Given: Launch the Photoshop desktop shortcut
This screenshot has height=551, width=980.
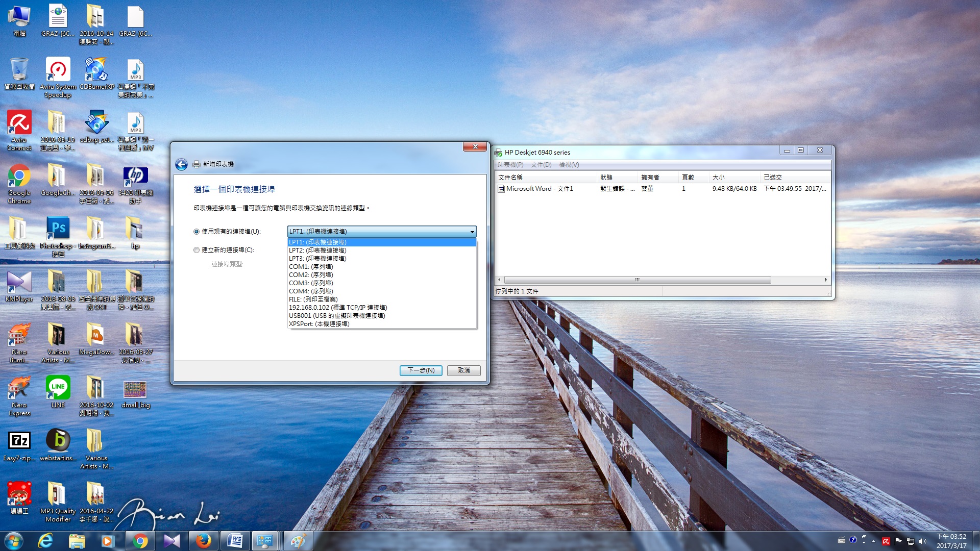Looking at the screenshot, I should pos(58,237).
